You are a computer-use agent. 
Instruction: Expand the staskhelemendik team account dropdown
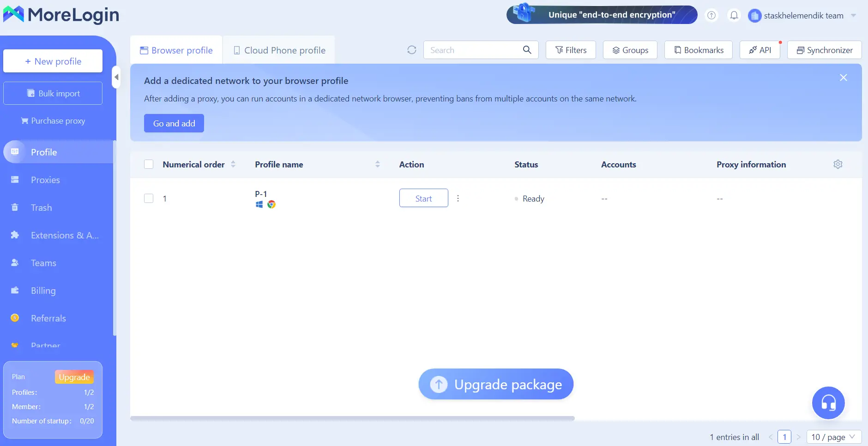click(x=853, y=15)
